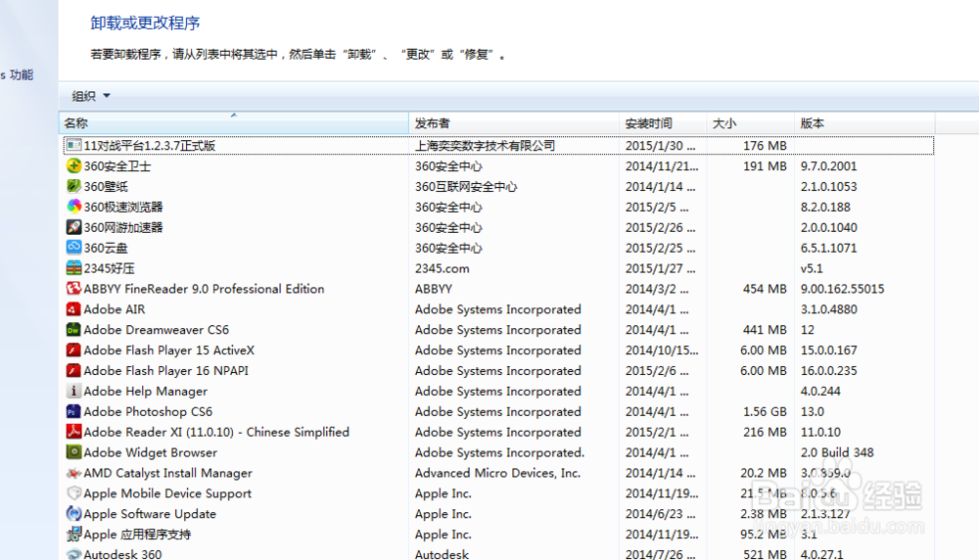The height and width of the screenshot is (560, 979).
Task: Click the 360云盘 icon
Action: (x=73, y=248)
